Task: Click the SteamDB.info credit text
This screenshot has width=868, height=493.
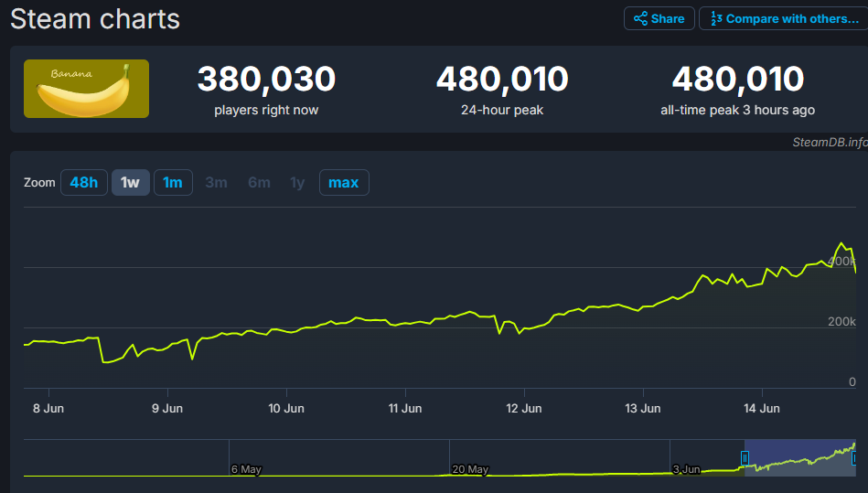Action: tap(830, 142)
